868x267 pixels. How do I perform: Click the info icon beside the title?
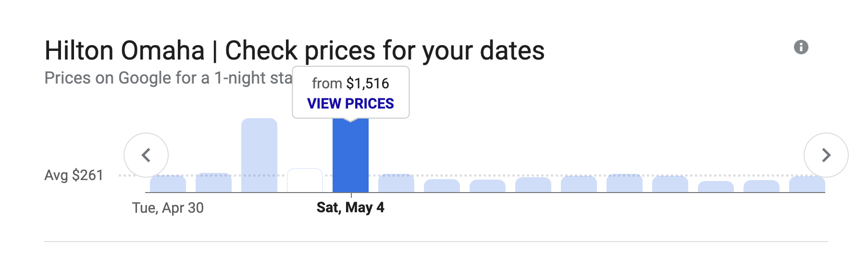coord(801,47)
